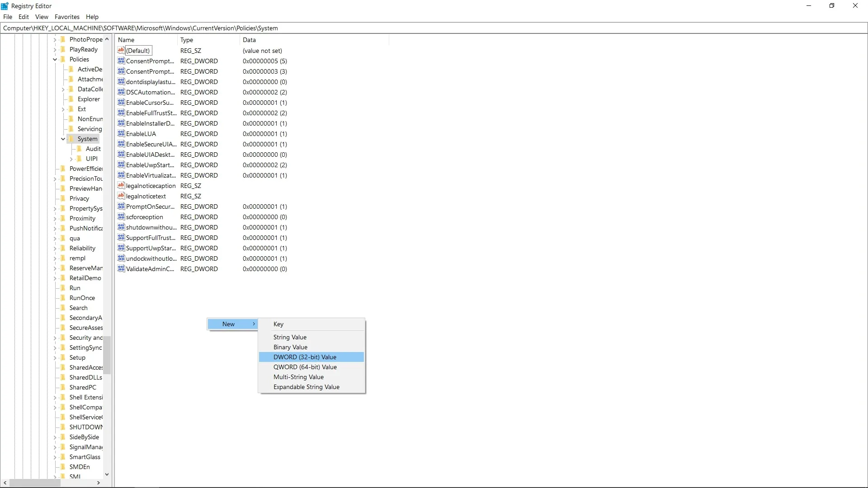Click the Type column header
This screenshot has width=868, height=488.
point(208,40)
